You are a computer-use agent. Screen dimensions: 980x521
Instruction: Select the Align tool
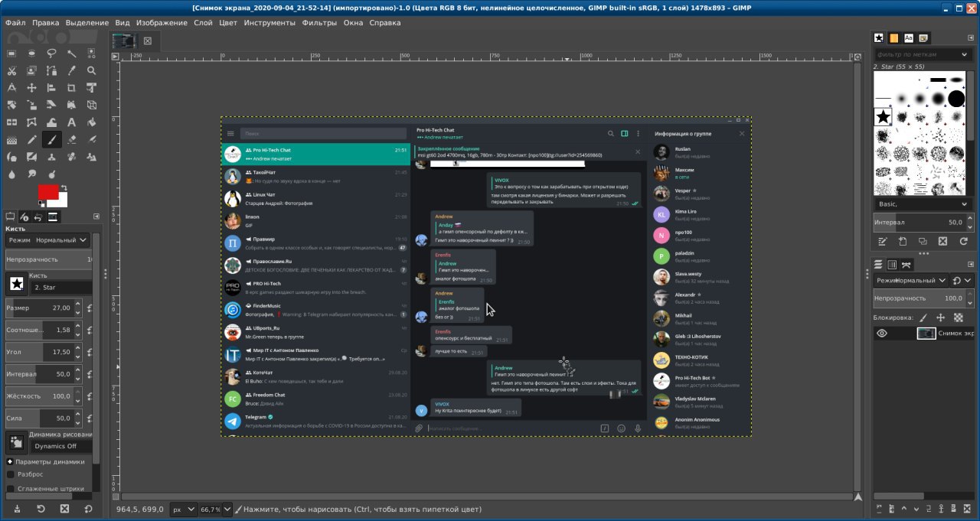(x=51, y=88)
